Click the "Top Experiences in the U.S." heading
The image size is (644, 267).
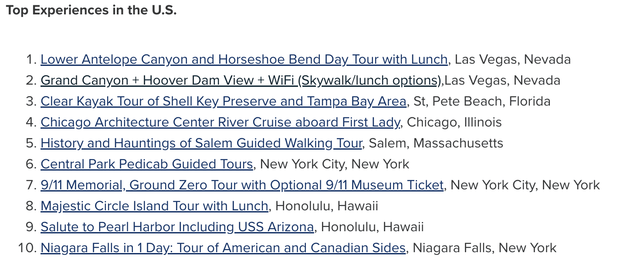pos(91,10)
